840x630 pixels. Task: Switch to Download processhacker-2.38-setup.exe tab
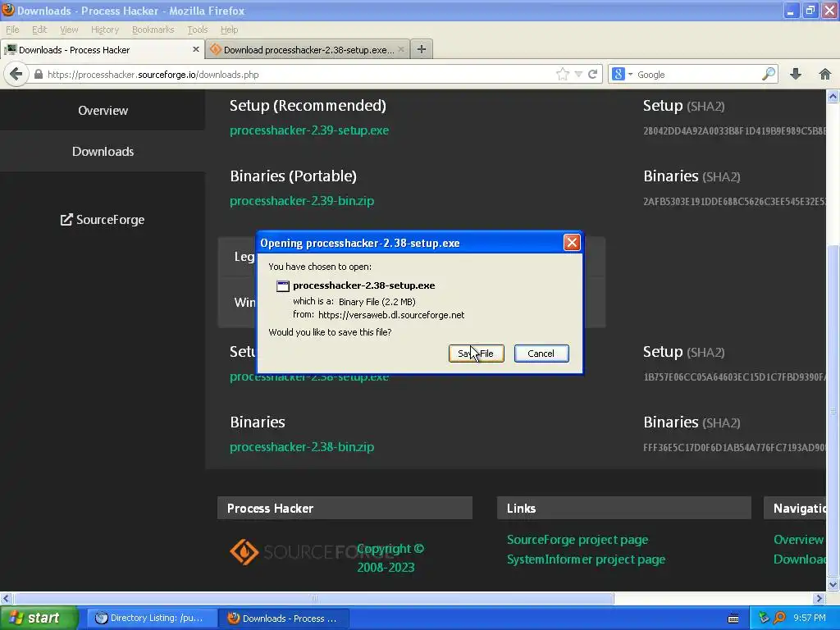click(307, 49)
